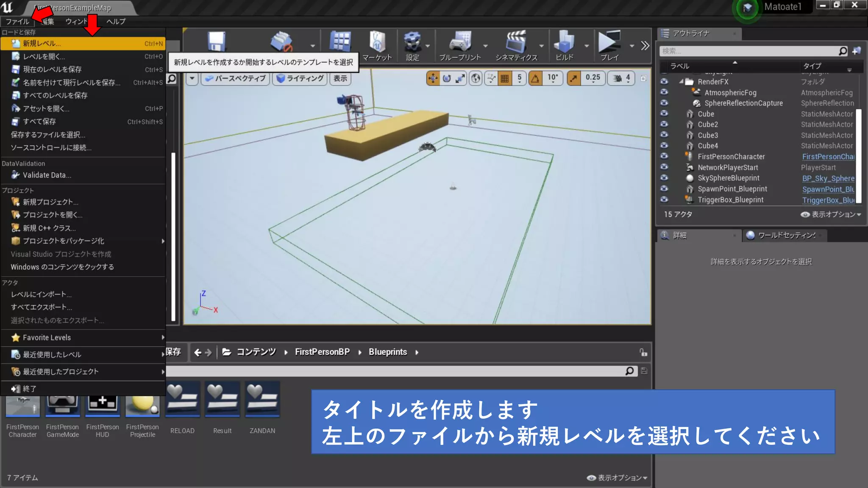
Task: Select the translate gizmo tool icon
Action: click(x=433, y=78)
